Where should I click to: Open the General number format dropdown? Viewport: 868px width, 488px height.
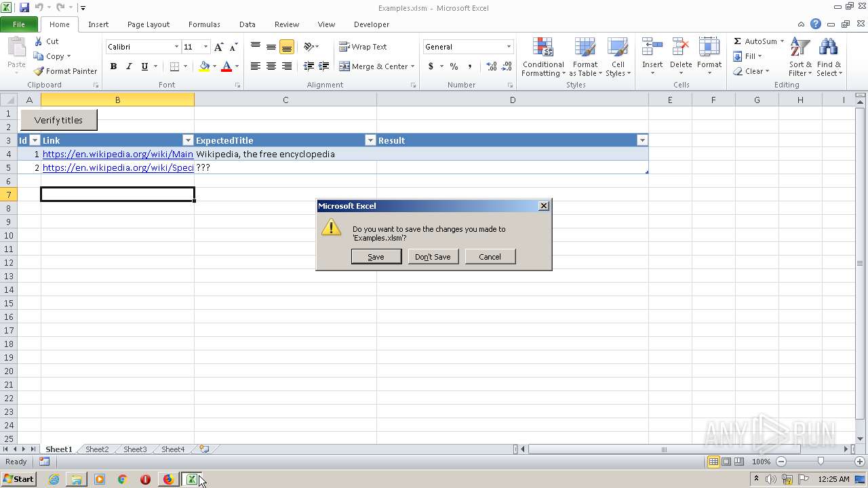click(x=509, y=47)
